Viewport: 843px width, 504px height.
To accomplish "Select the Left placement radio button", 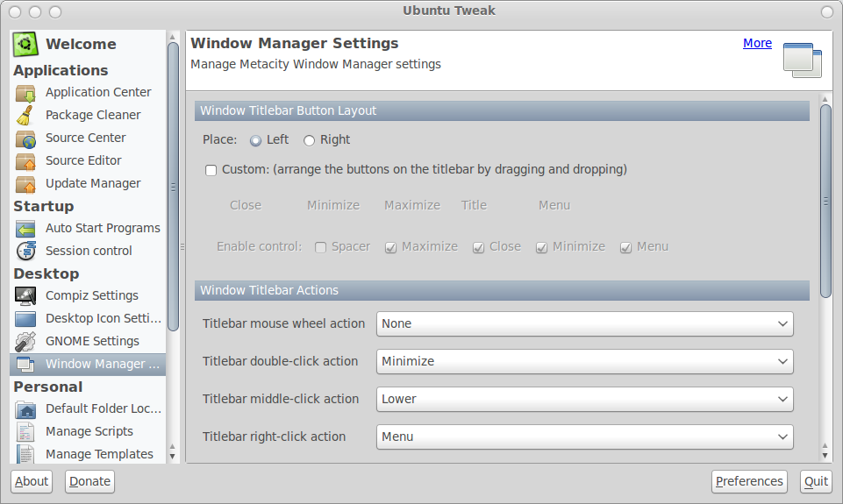I will 255,141.
